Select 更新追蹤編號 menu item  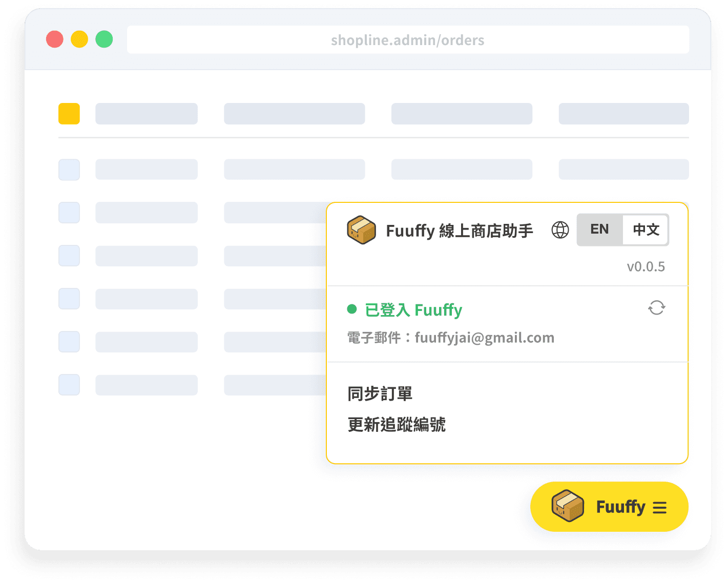tap(397, 425)
